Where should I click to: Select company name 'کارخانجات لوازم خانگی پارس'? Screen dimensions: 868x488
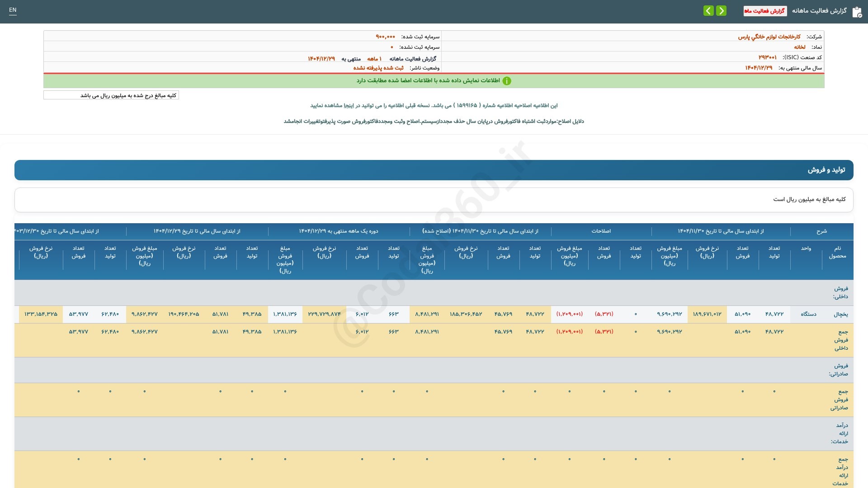[769, 37]
